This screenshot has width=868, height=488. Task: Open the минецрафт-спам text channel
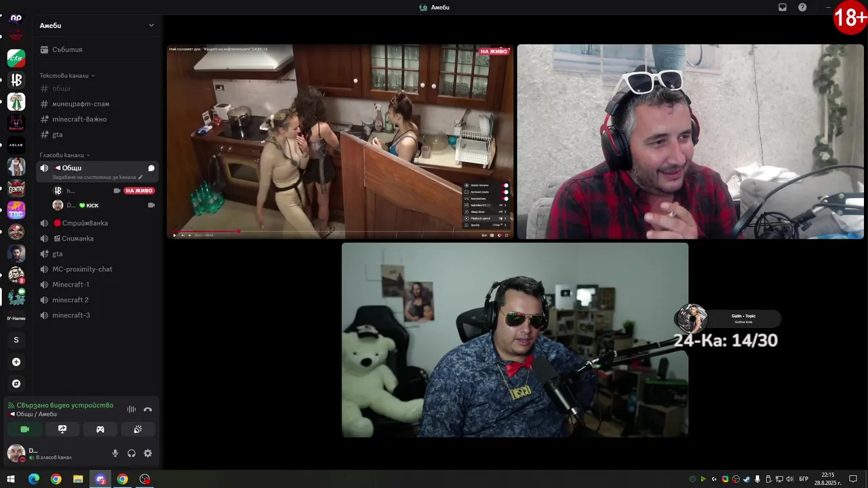pyautogui.click(x=98, y=104)
